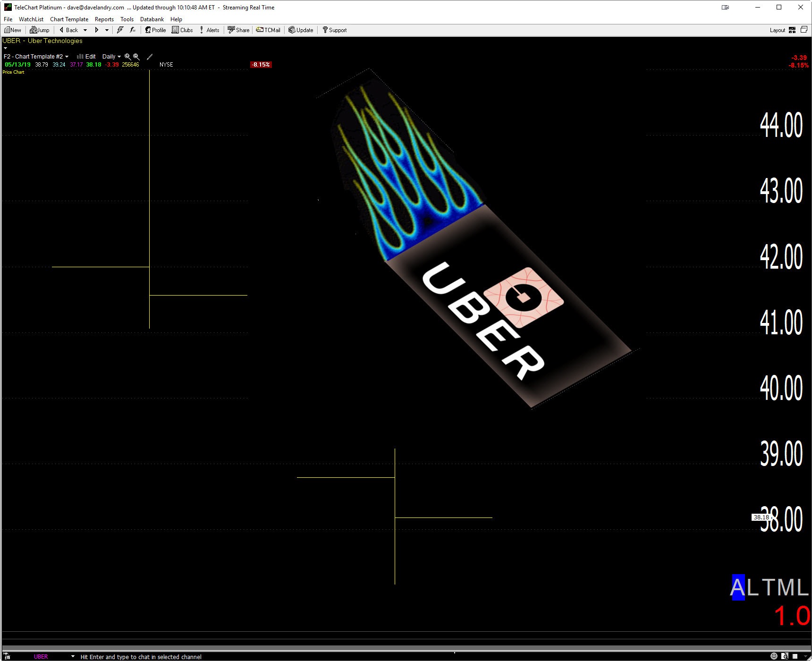The height and width of the screenshot is (661, 812).
Task: Open the Databank menu
Action: tap(152, 19)
